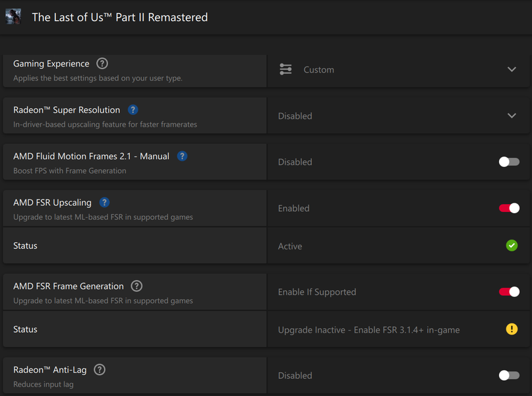
Task: Click the AMD FSR Upscaling help icon
Action: click(104, 203)
